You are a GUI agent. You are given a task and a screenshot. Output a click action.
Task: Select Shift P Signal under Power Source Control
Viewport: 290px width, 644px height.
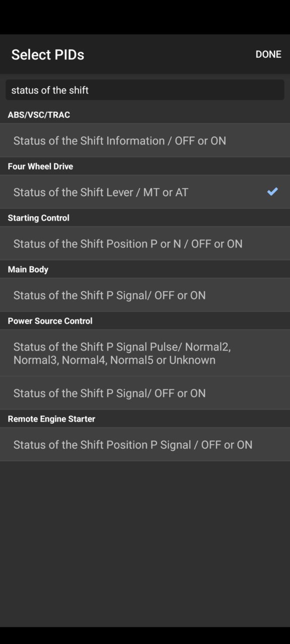[145, 393]
